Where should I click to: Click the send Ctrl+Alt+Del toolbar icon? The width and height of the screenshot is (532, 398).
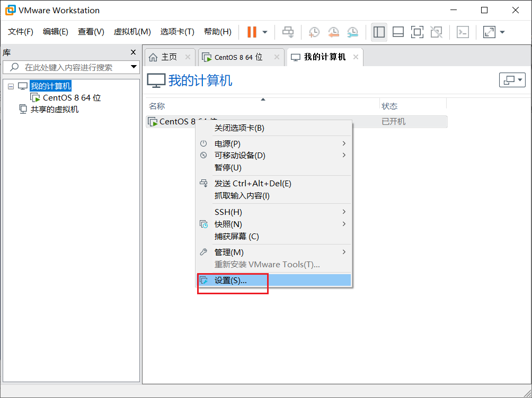pyautogui.click(x=288, y=32)
